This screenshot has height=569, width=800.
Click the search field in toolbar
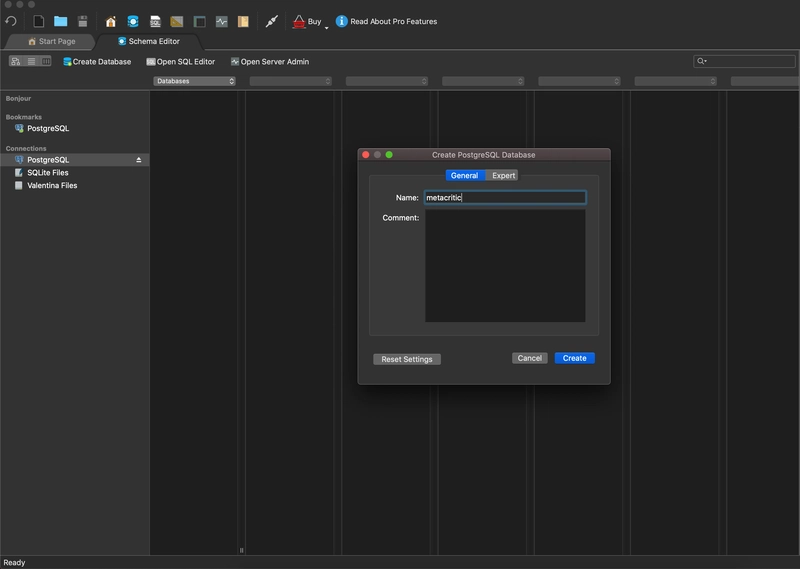(x=744, y=61)
